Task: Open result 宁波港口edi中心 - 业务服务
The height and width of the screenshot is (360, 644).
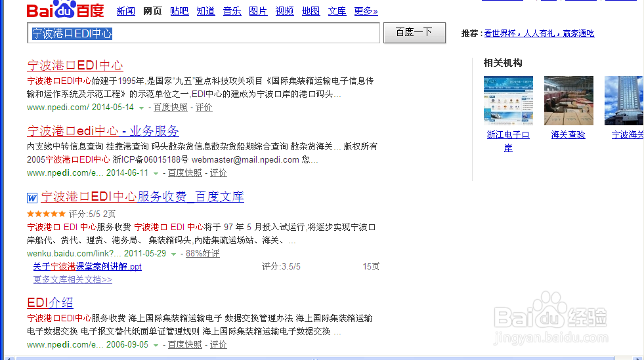Action: [x=103, y=130]
